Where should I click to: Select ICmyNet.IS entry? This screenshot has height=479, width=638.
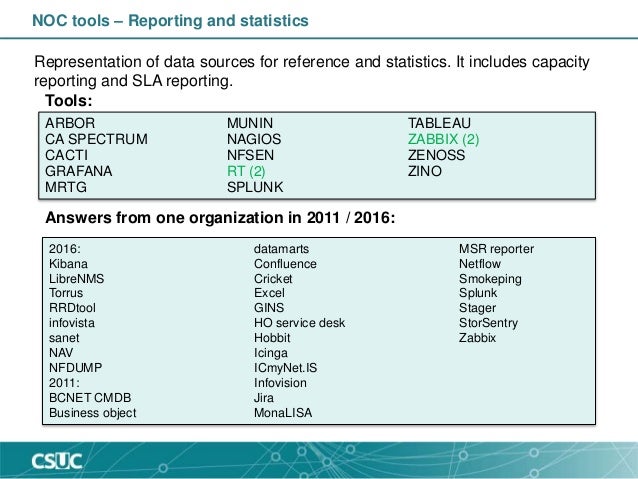click(285, 368)
